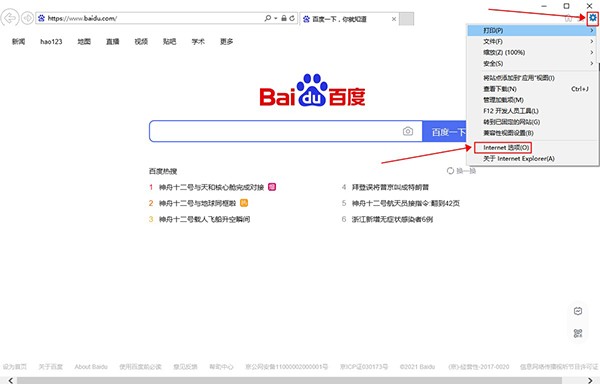Viewport: 600px width, 384px height.
Task: Click the horizontal scrollbar left arrow
Action: click(10, 380)
